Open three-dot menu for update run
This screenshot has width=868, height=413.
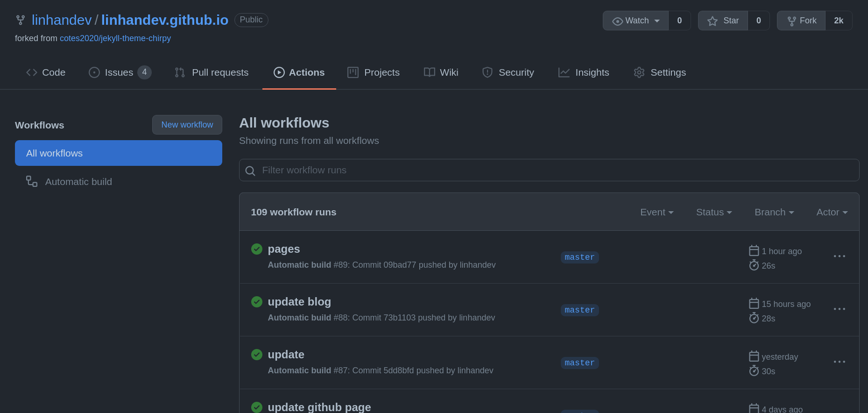[839, 362]
